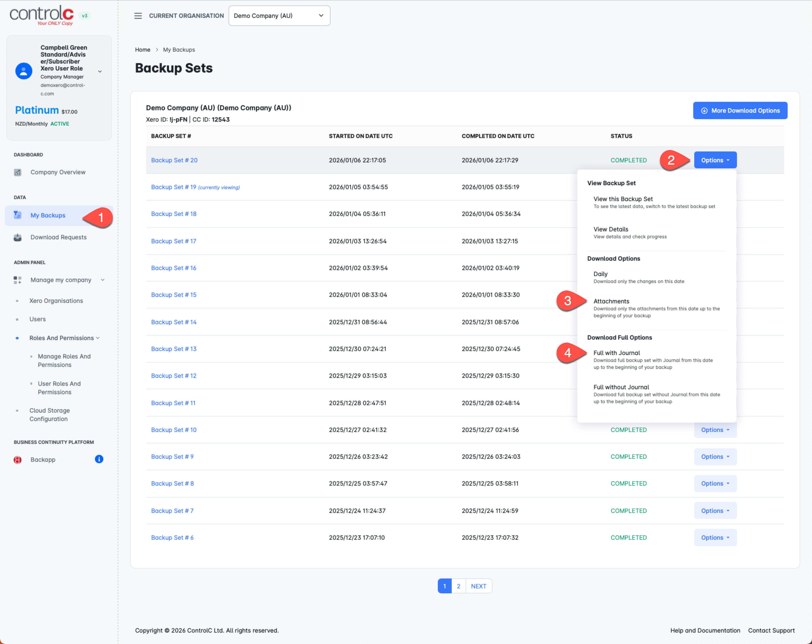The height and width of the screenshot is (644, 812).
Task: Expand the user profile chevron
Action: pos(100,71)
